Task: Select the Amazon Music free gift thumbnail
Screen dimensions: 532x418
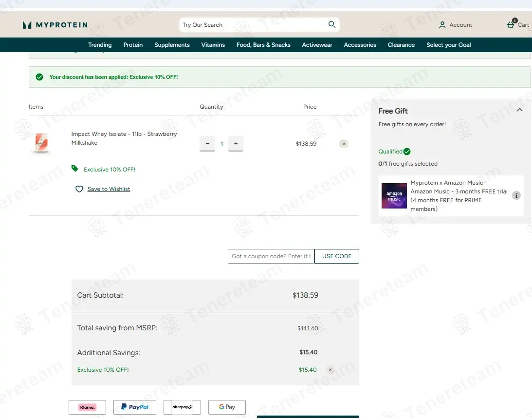Action: coord(394,196)
